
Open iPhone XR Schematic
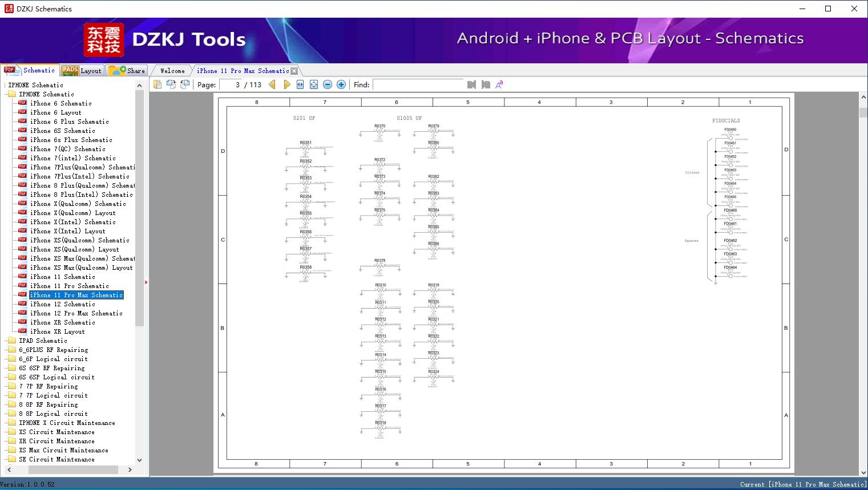[x=63, y=322]
